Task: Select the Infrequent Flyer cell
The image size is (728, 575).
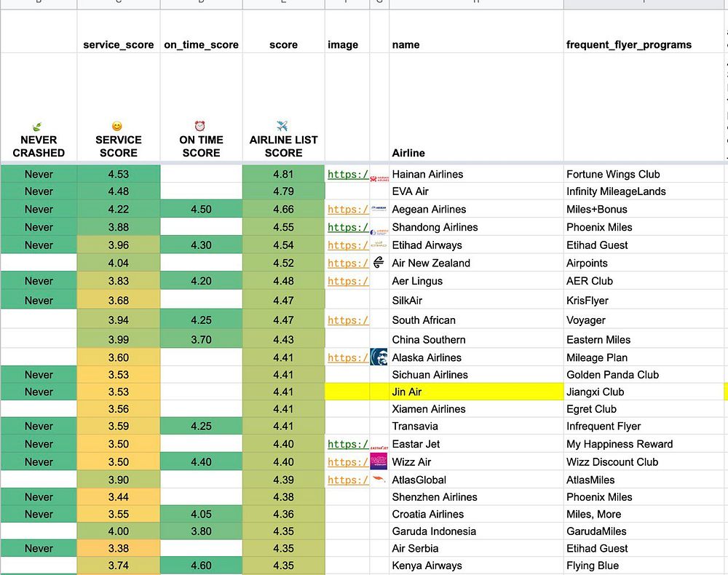Action: click(644, 426)
